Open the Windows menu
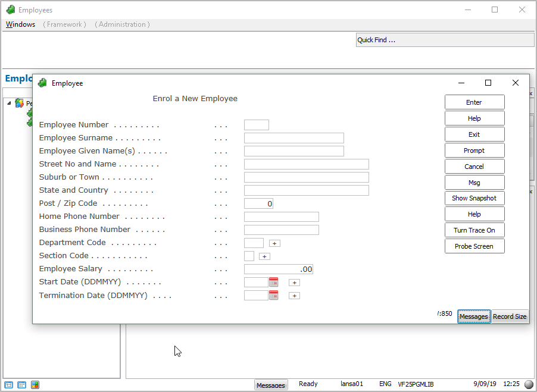 [x=21, y=24]
